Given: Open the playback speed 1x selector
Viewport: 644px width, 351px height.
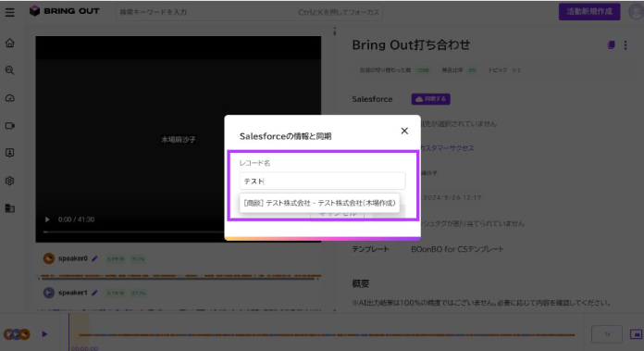Looking at the screenshot, I should 607,334.
